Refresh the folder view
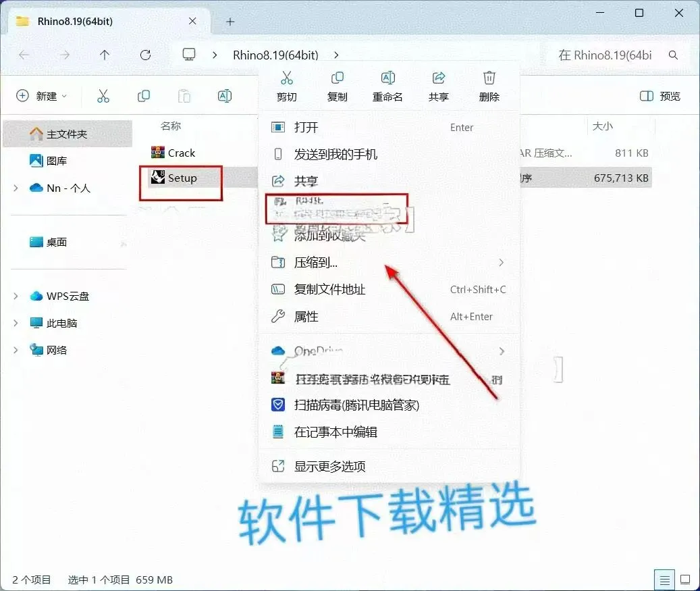 (145, 55)
